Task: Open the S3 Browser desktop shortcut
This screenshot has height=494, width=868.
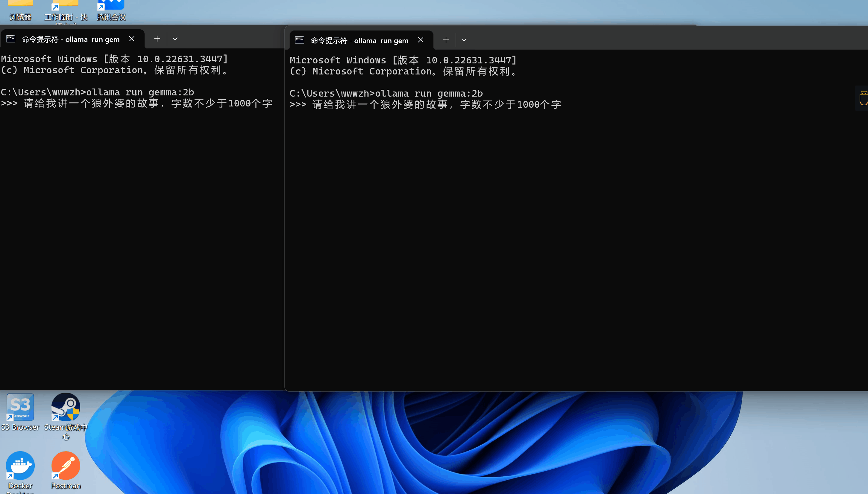Action: 20,407
